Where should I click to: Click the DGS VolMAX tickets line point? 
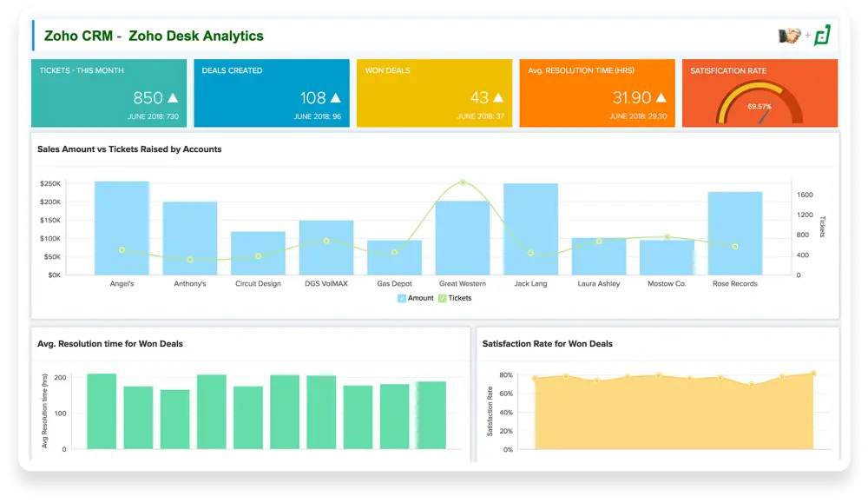[326, 241]
